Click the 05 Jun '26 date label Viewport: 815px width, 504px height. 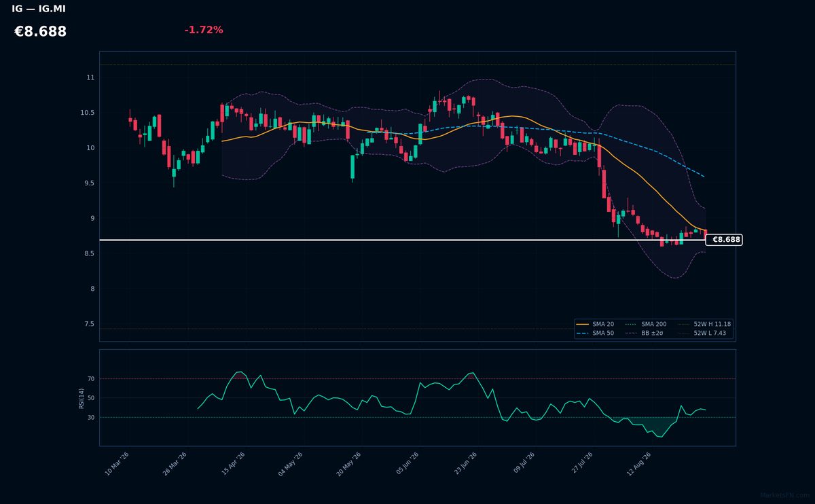tap(407, 464)
